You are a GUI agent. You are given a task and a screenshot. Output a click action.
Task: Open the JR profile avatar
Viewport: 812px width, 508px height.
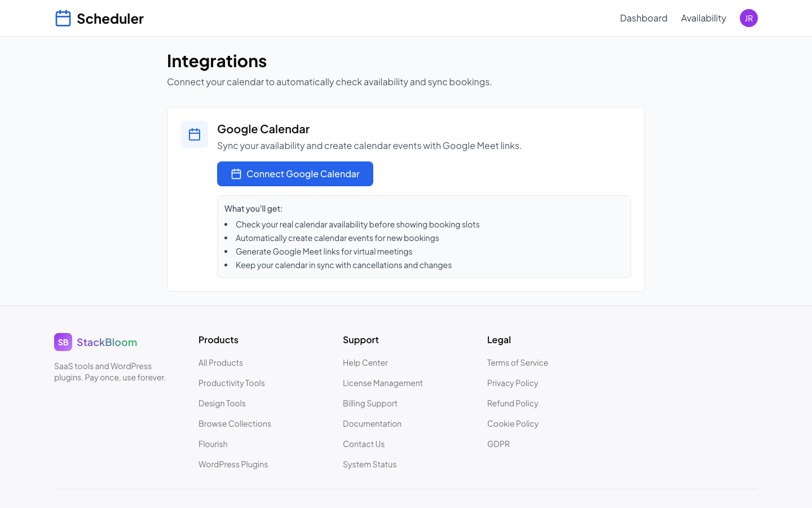[748, 18]
